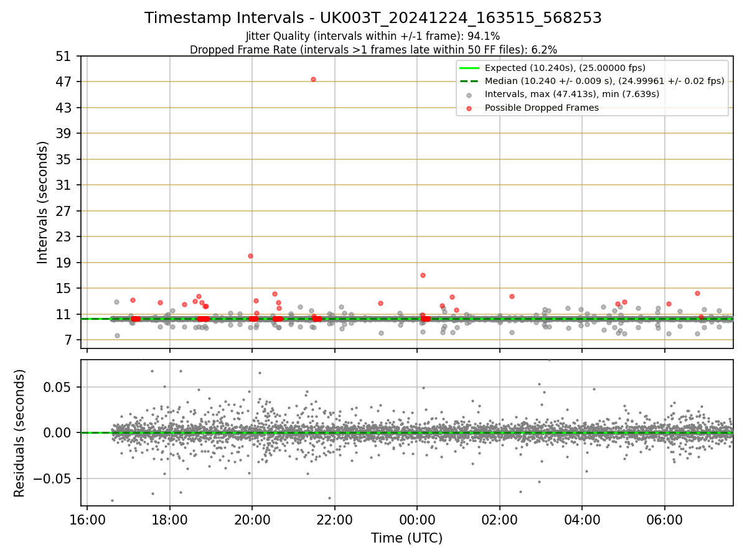Click the plot title 'Timestamp Intervals - UK003T_20241224_163515_568253'

(373, 18)
